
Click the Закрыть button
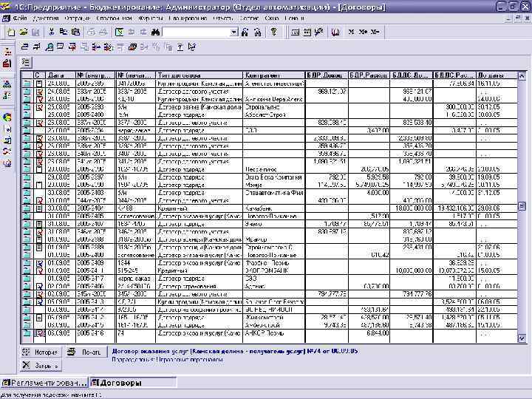[x=41, y=366]
